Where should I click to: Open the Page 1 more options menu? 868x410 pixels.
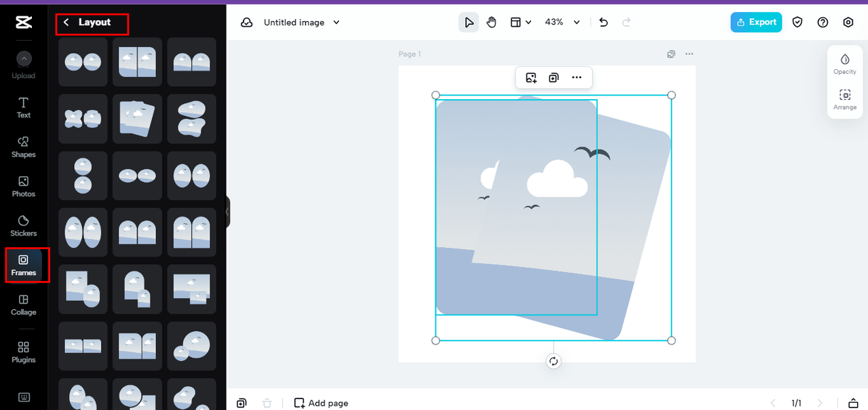point(689,54)
